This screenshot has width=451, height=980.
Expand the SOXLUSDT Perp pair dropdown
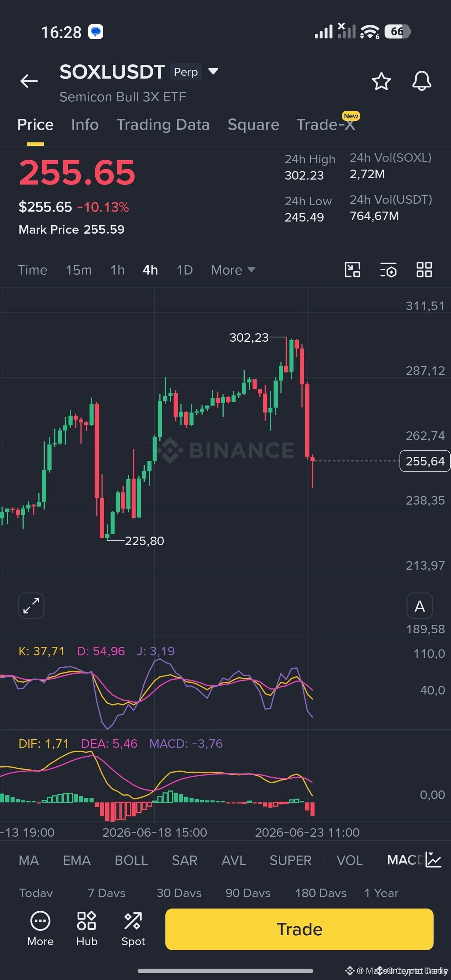(213, 71)
